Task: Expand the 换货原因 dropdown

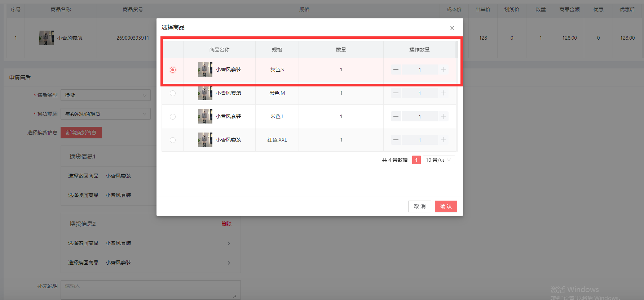Action: pyautogui.click(x=106, y=114)
